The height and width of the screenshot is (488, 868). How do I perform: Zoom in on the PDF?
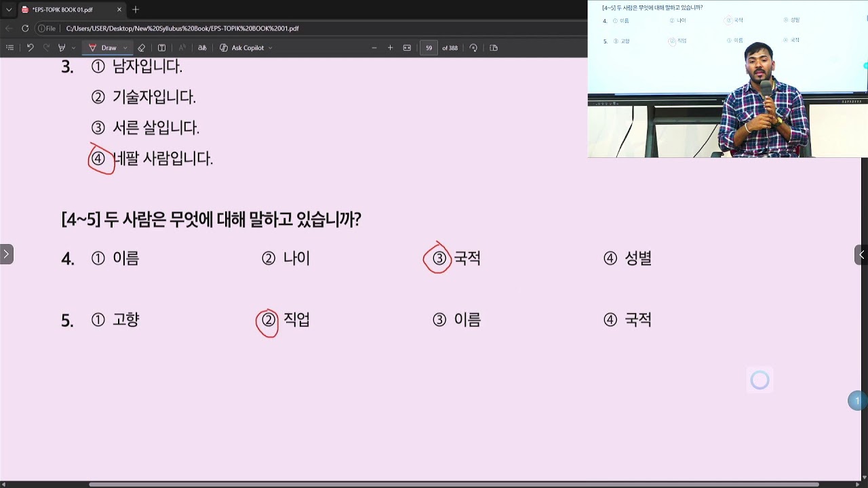click(390, 47)
